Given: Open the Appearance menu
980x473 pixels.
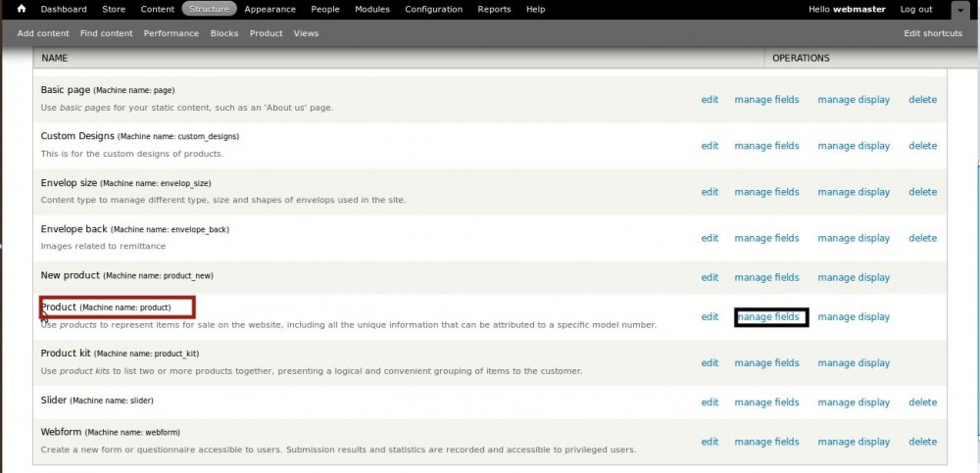Looking at the screenshot, I should tap(269, 10).
